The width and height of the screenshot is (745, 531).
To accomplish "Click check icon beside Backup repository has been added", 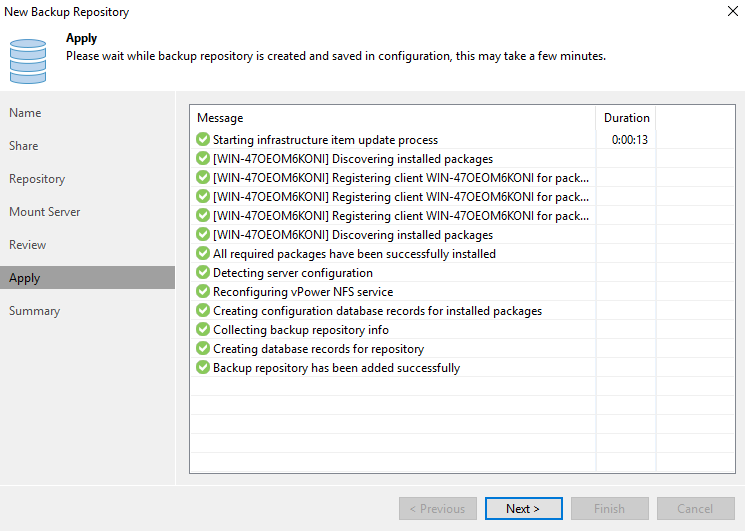I will [x=203, y=367].
